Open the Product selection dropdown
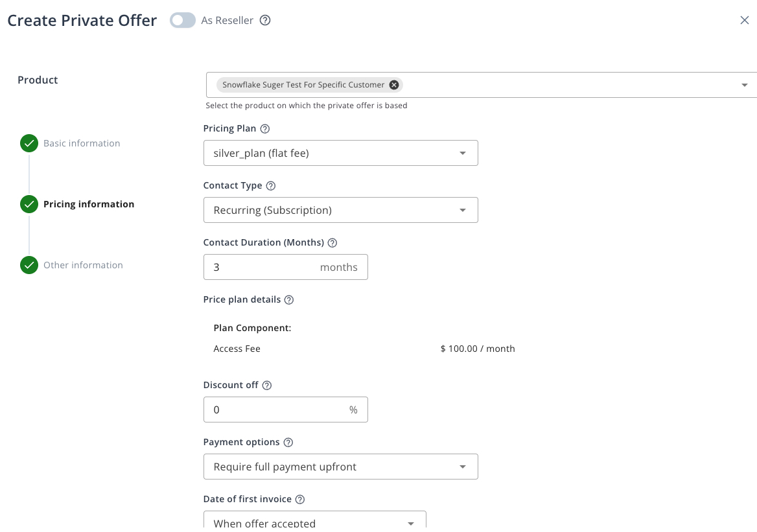757x532 pixels. click(x=744, y=84)
